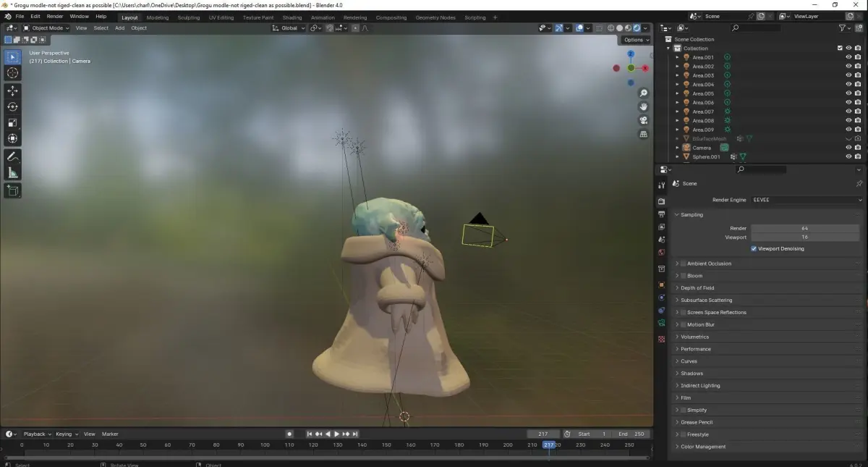Click the viewport pan hand icon
This screenshot has width=868, height=467.
[643, 106]
